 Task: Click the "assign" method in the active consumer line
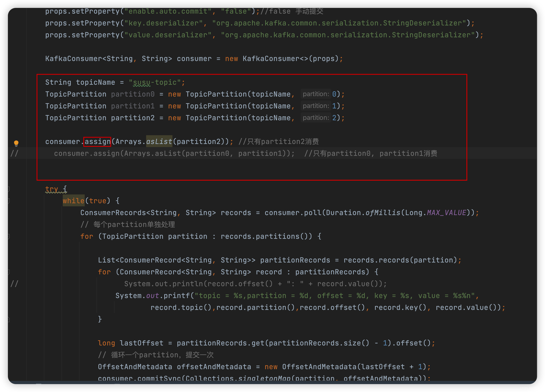tap(98, 142)
